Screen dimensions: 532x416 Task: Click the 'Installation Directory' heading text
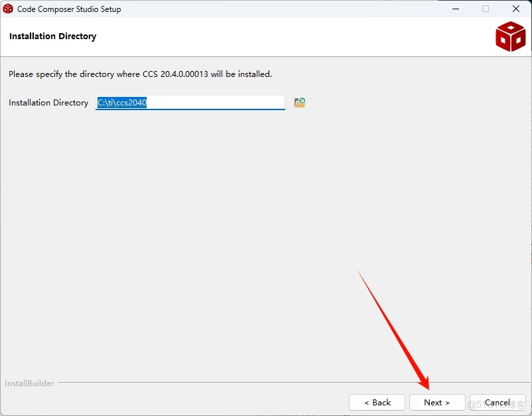click(52, 36)
